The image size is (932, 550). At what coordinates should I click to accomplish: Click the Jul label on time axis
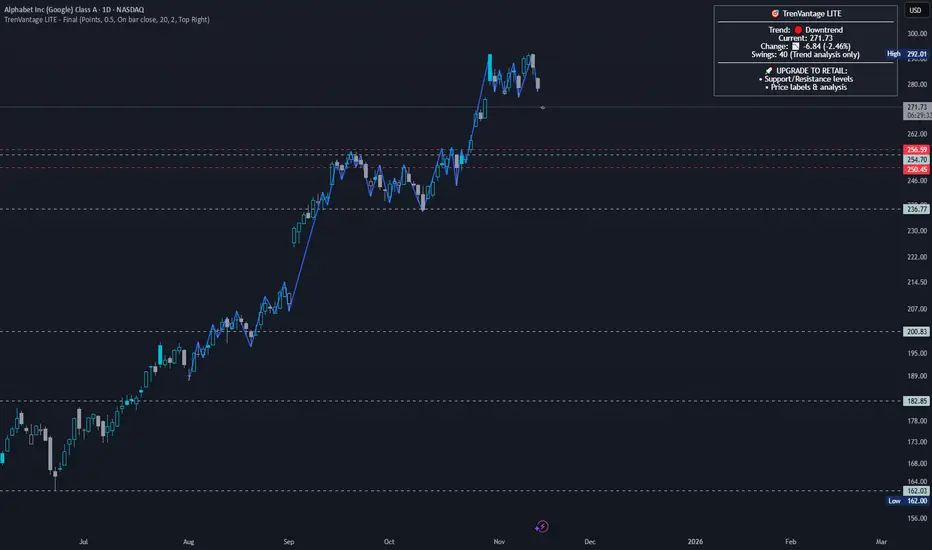(x=83, y=542)
